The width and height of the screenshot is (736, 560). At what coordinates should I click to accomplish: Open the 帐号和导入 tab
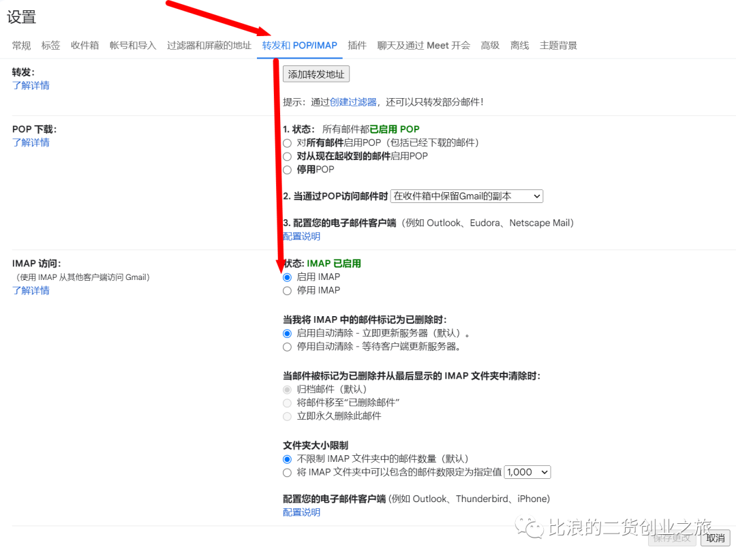(x=132, y=45)
